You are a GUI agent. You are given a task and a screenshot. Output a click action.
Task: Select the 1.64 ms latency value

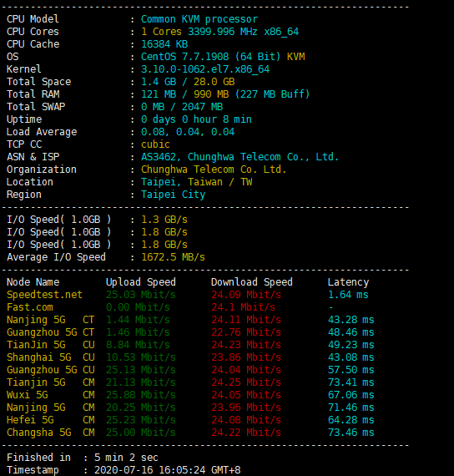[348, 295]
